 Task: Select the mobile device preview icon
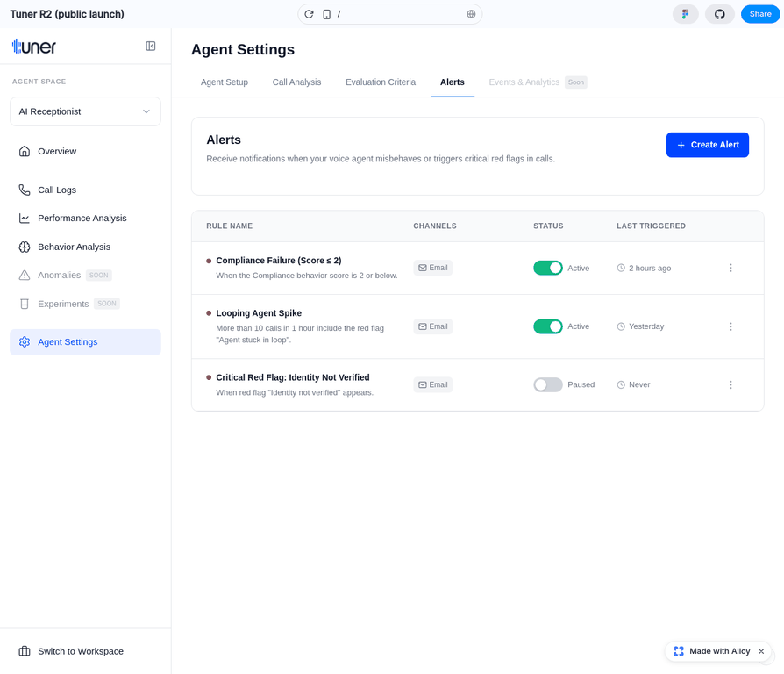pyautogui.click(x=324, y=14)
